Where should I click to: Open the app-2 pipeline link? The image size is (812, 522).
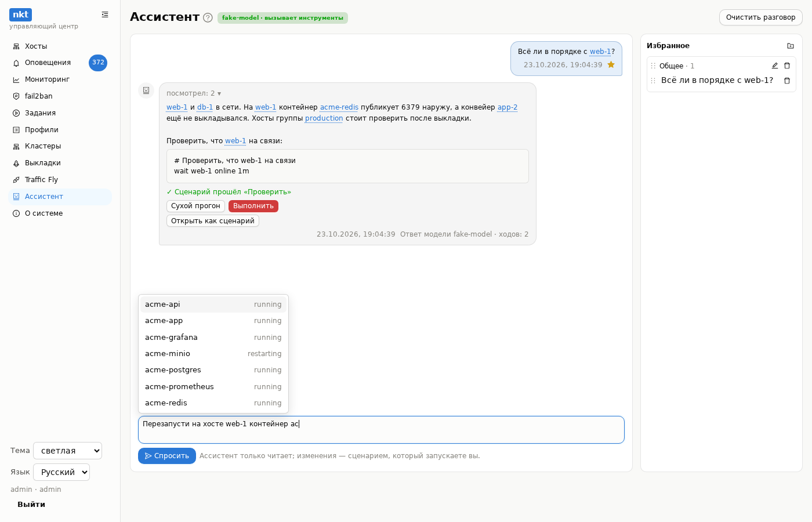point(507,107)
